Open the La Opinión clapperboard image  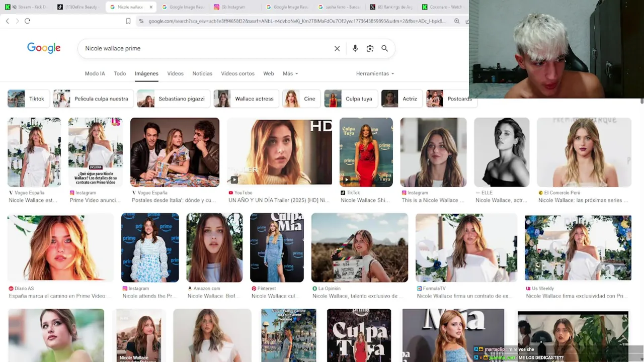tap(360, 247)
